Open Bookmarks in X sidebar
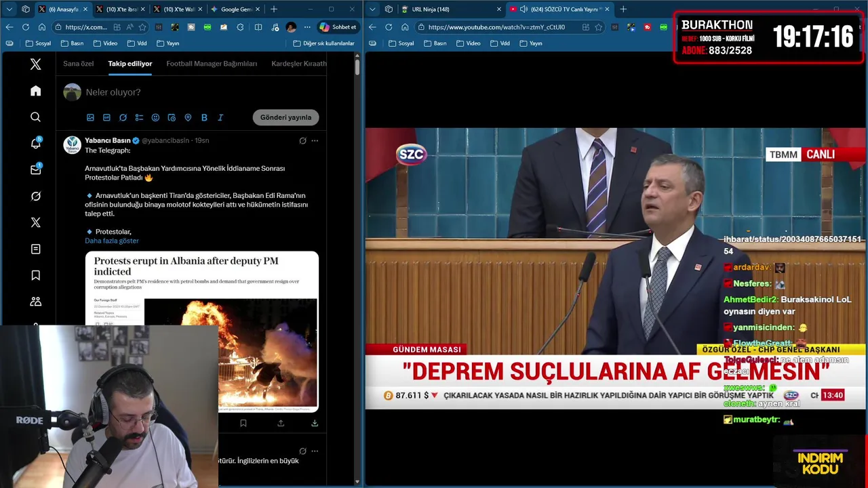The height and width of the screenshot is (488, 868). coord(35,275)
